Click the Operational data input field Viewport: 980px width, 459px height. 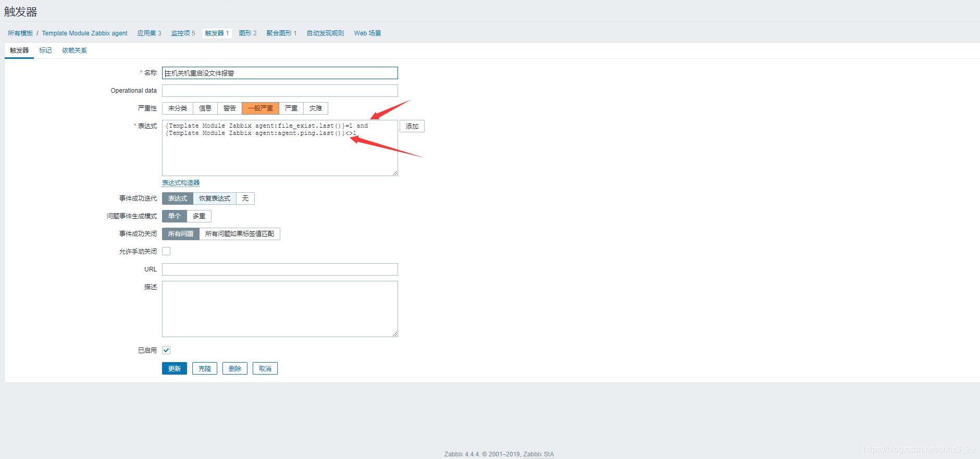(280, 91)
